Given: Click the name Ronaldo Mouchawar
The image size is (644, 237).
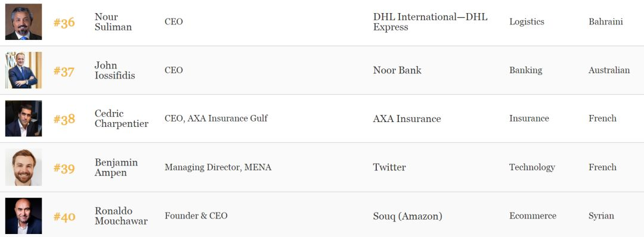Looking at the screenshot, I should tap(121, 216).
